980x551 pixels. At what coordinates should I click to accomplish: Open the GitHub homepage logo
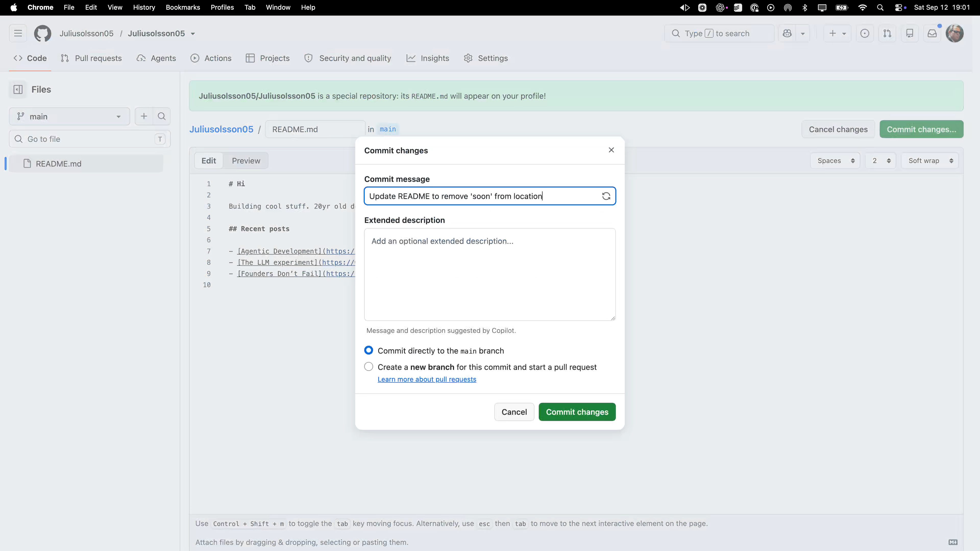43,33
